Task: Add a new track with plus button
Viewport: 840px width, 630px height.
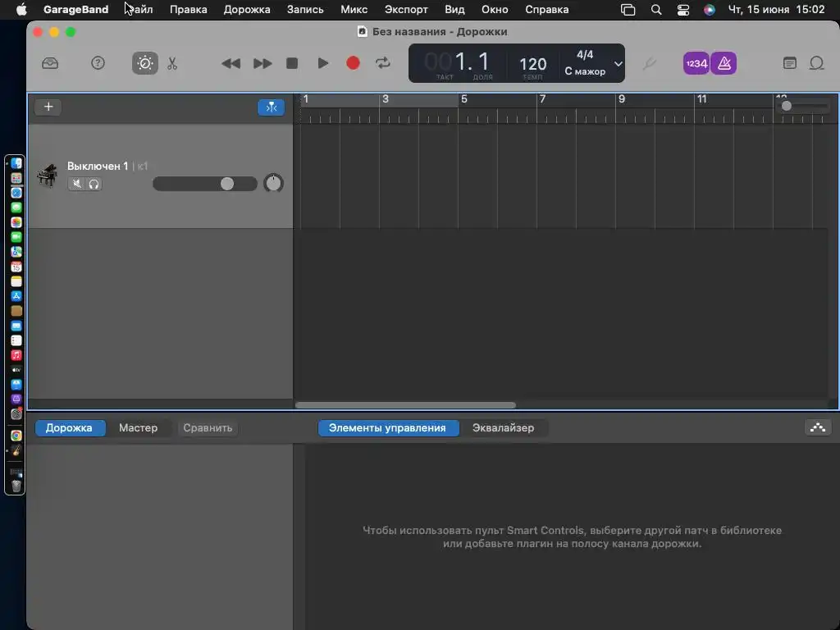Action: 48,107
